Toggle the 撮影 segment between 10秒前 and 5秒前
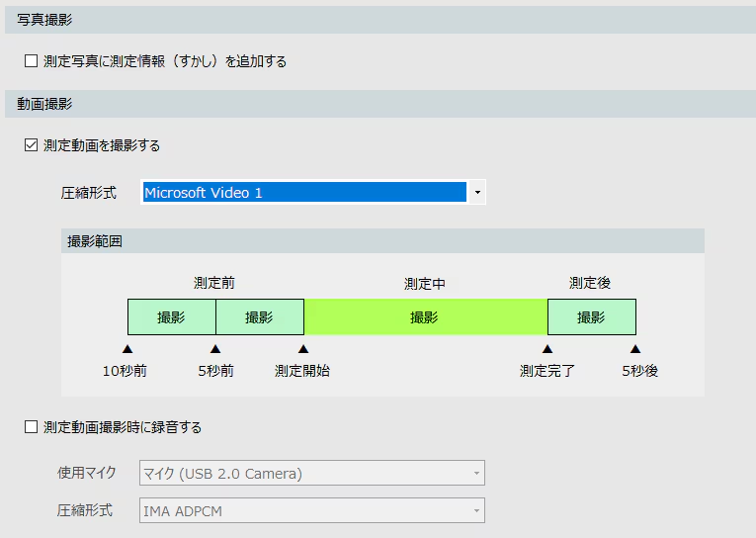 [x=171, y=317]
